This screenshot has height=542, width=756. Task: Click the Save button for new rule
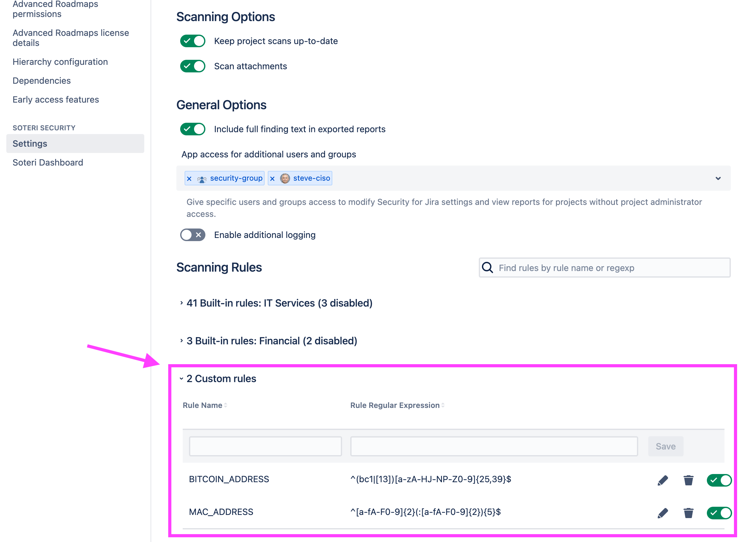pos(665,446)
